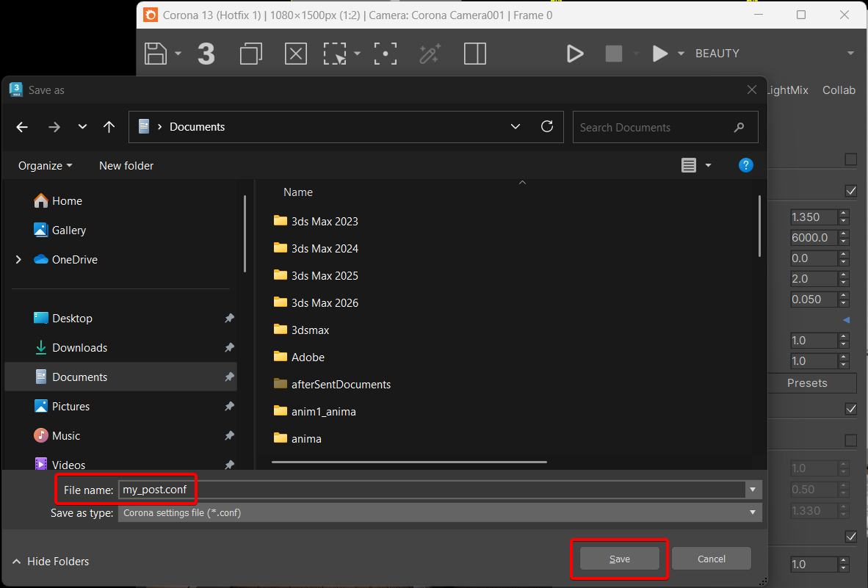Click the solid play interactive render icon
Image resolution: width=868 pixels, height=588 pixels.
(660, 54)
